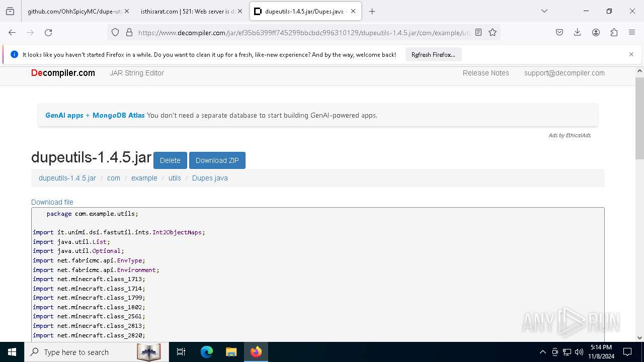Image resolution: width=644 pixels, height=362 pixels.
Task: Click 'package com.example.utils;' code line
Action: coord(93,214)
